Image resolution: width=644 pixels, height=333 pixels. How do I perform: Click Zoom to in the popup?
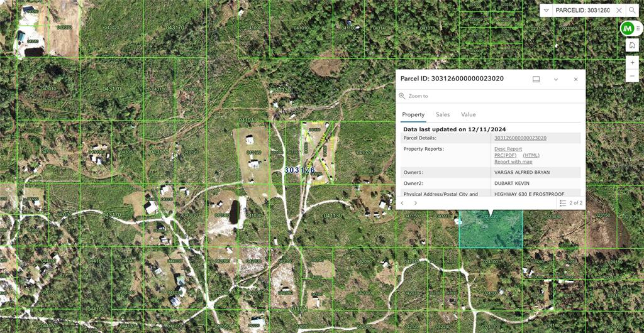(418, 96)
